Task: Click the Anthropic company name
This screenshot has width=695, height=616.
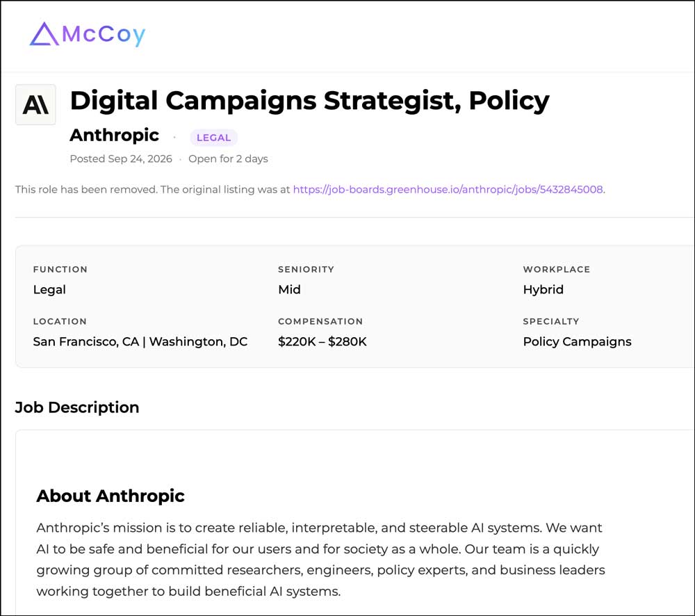Action: [x=115, y=135]
